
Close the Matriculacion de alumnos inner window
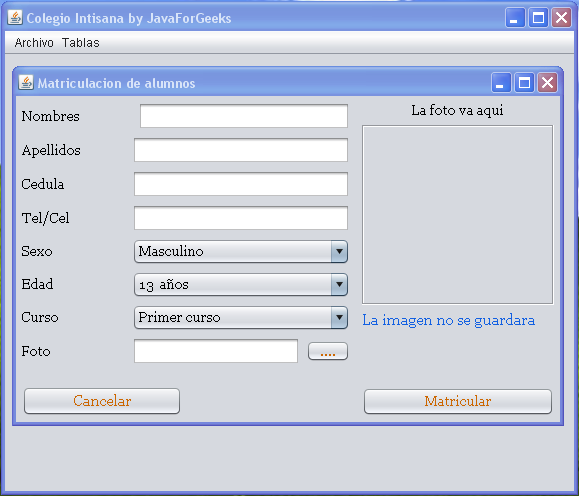coord(547,82)
